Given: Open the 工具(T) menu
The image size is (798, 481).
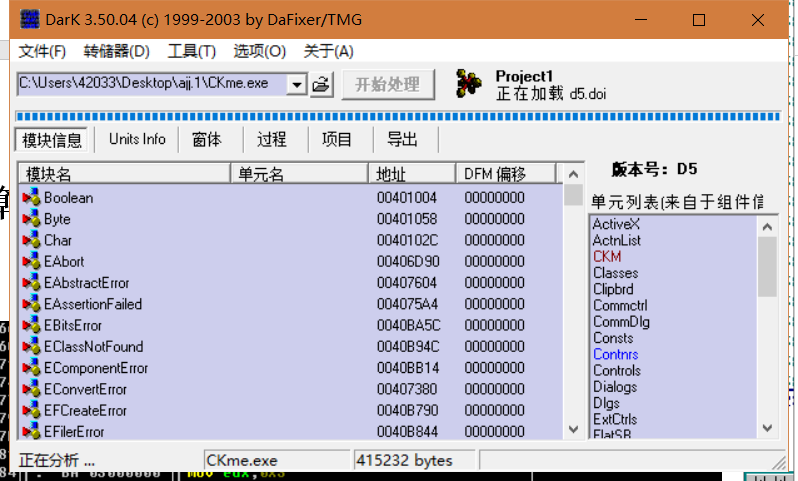Looking at the screenshot, I should tap(192, 51).
